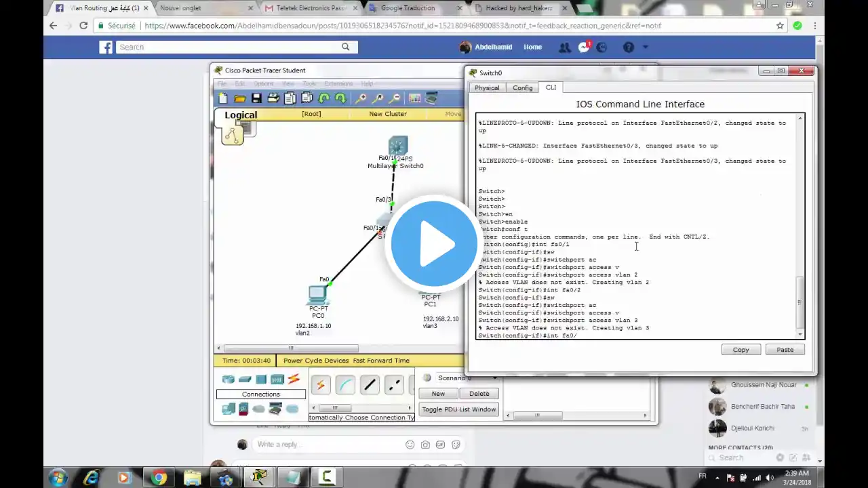Attach a photo to the reply

(425, 445)
